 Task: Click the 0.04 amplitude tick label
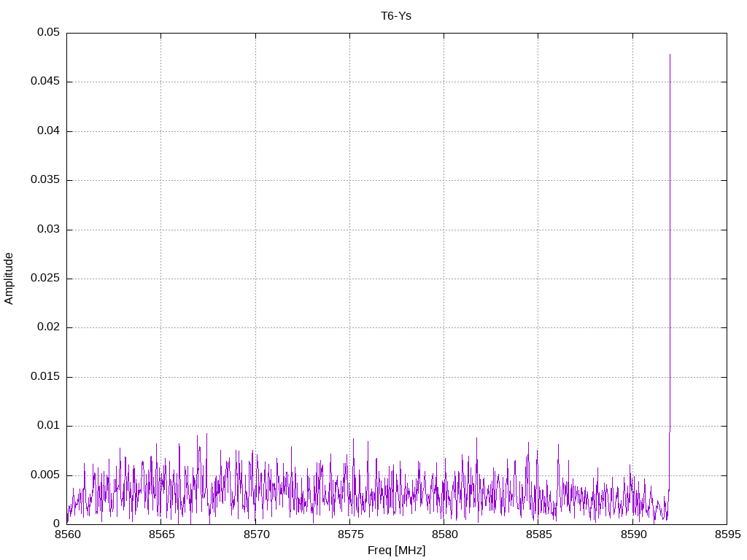[x=48, y=131]
